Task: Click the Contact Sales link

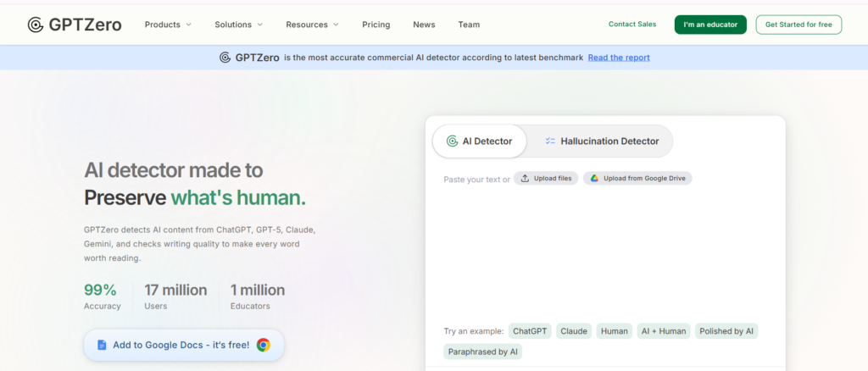Action: 632,25
